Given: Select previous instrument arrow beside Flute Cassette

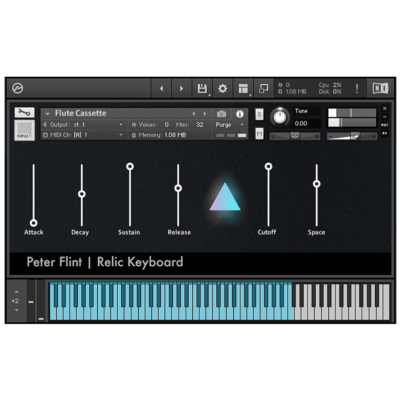Looking at the screenshot, I should click(x=194, y=114).
